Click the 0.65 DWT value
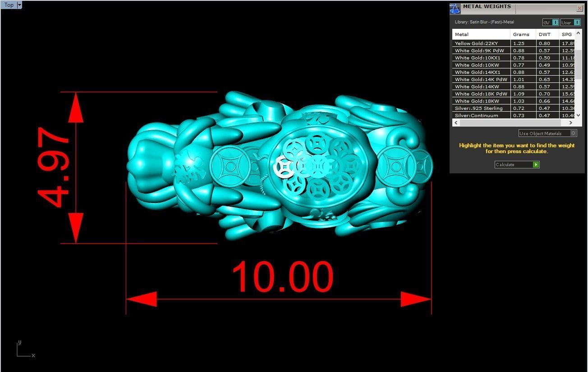This screenshot has height=372, width=588. click(x=544, y=79)
